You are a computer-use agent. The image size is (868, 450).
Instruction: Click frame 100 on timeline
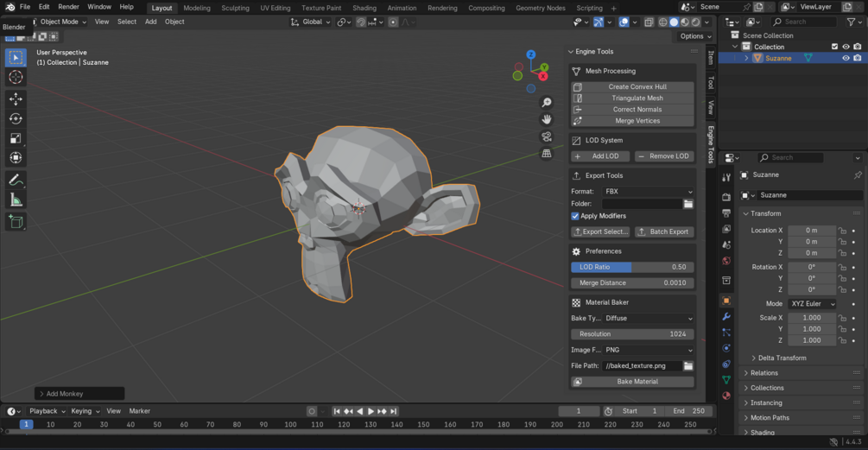(x=290, y=425)
